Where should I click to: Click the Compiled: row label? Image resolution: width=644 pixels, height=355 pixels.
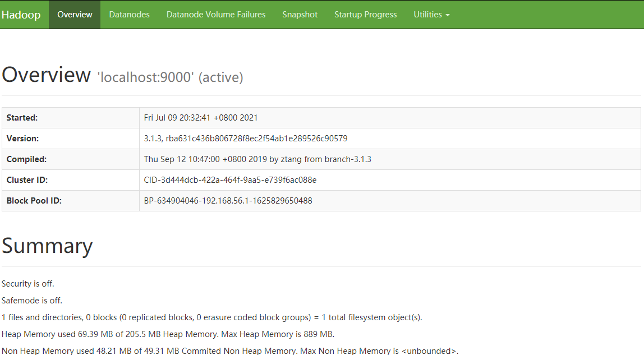[x=27, y=159]
